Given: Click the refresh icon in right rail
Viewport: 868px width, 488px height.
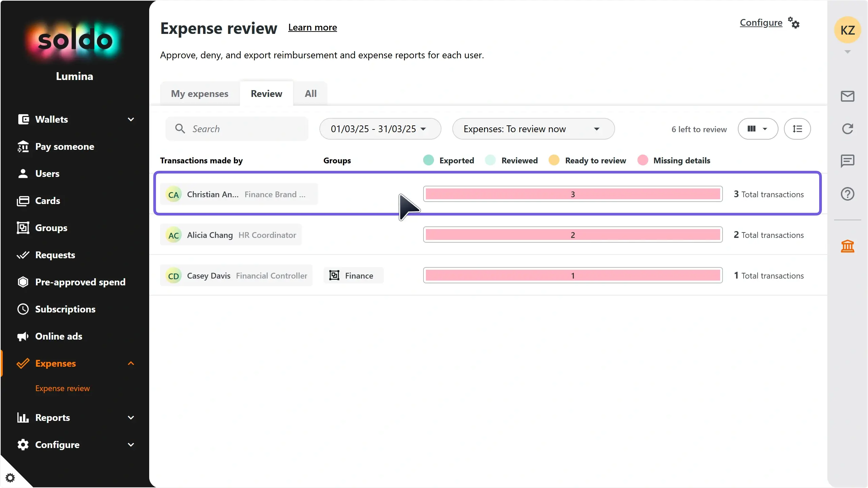Looking at the screenshot, I should click(847, 129).
